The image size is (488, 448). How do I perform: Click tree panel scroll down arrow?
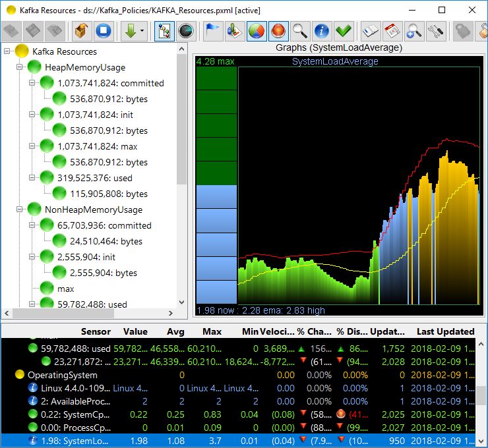point(182,302)
